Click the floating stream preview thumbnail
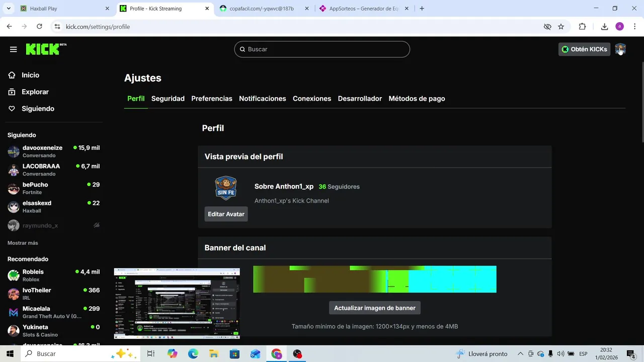Screen dimensions: 644x362 pyautogui.click(x=177, y=304)
